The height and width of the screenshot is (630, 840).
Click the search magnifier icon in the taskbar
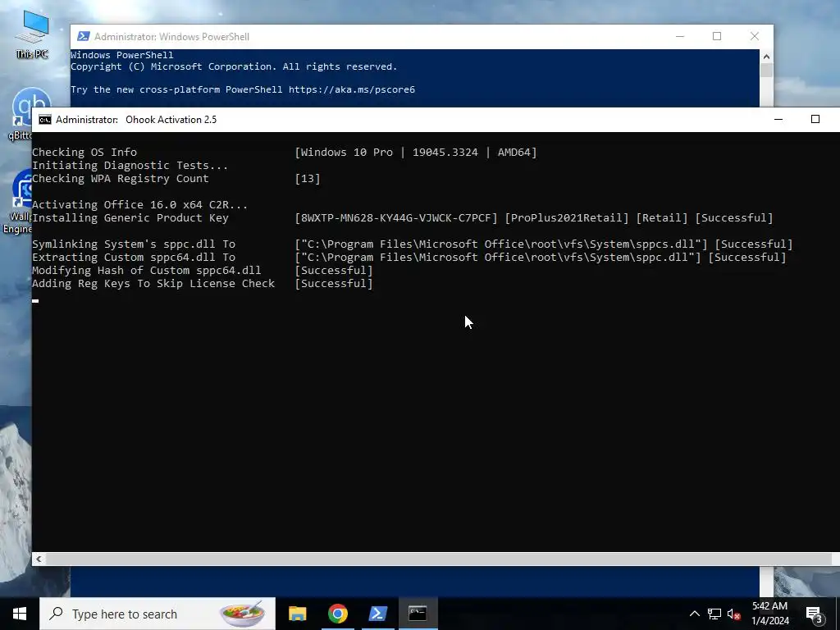coord(56,614)
